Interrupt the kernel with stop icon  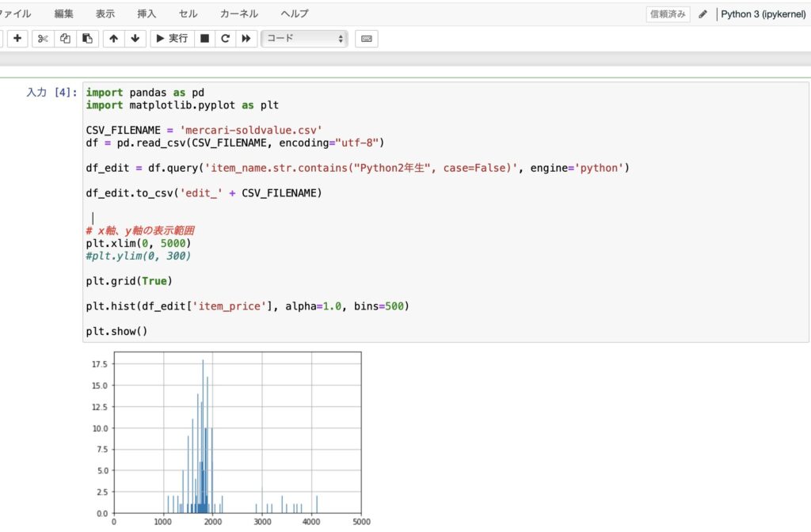(x=204, y=38)
